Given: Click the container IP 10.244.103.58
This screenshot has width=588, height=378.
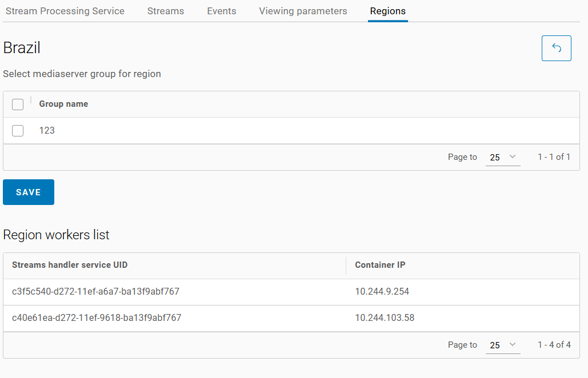Looking at the screenshot, I should click(x=385, y=318).
